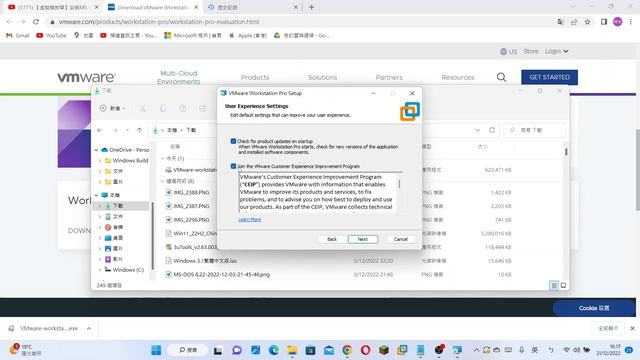Expand the Windows Build folder in tree

[100, 160]
